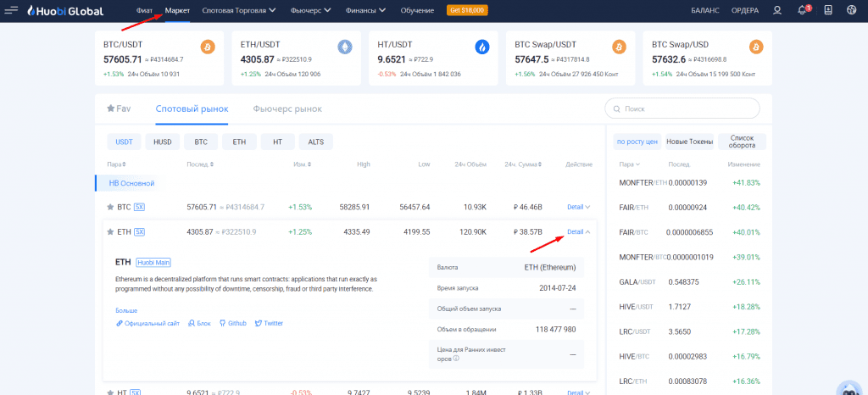868x395 pixels.
Task: Sort by Пара column header
Action: (x=117, y=164)
